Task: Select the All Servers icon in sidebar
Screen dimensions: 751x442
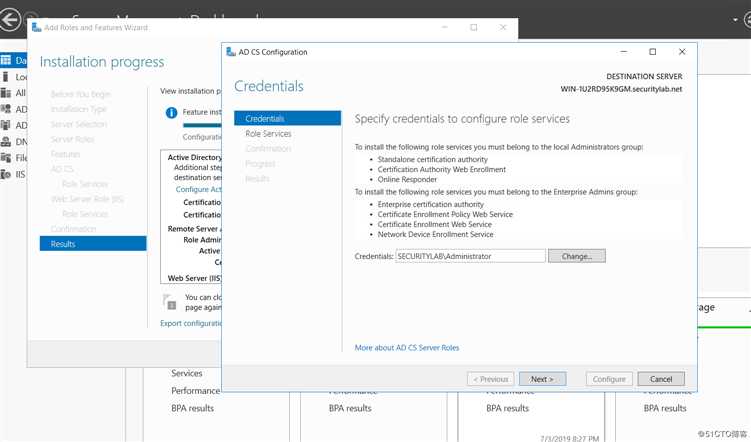Action: [6, 93]
